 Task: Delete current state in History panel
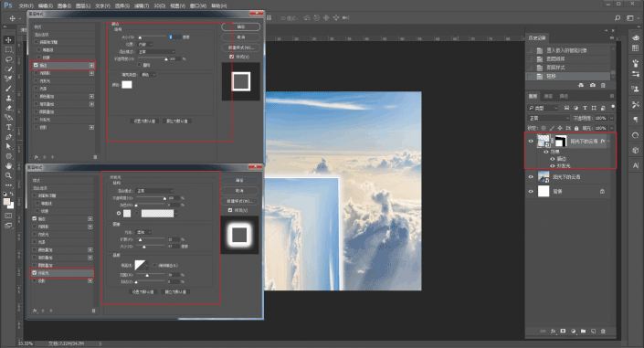coord(603,85)
